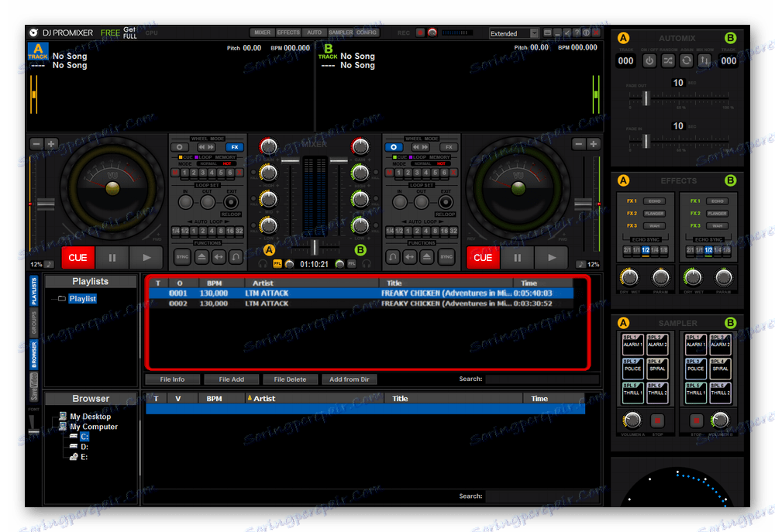The image size is (775, 532).
Task: Click deck B pitch plus button
Action: click(594, 144)
